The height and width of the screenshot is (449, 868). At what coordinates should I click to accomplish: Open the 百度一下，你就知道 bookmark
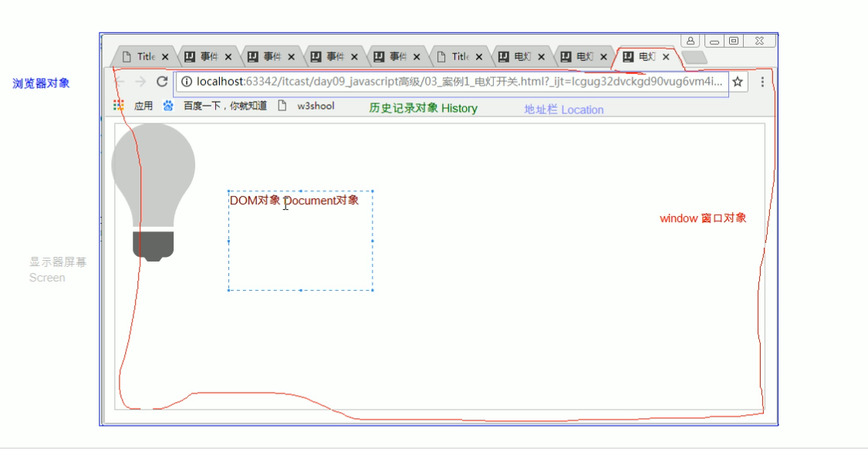tap(215, 105)
